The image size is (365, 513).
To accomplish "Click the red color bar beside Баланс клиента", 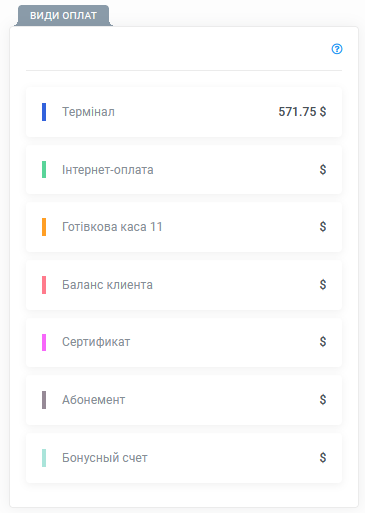I will [x=44, y=285].
